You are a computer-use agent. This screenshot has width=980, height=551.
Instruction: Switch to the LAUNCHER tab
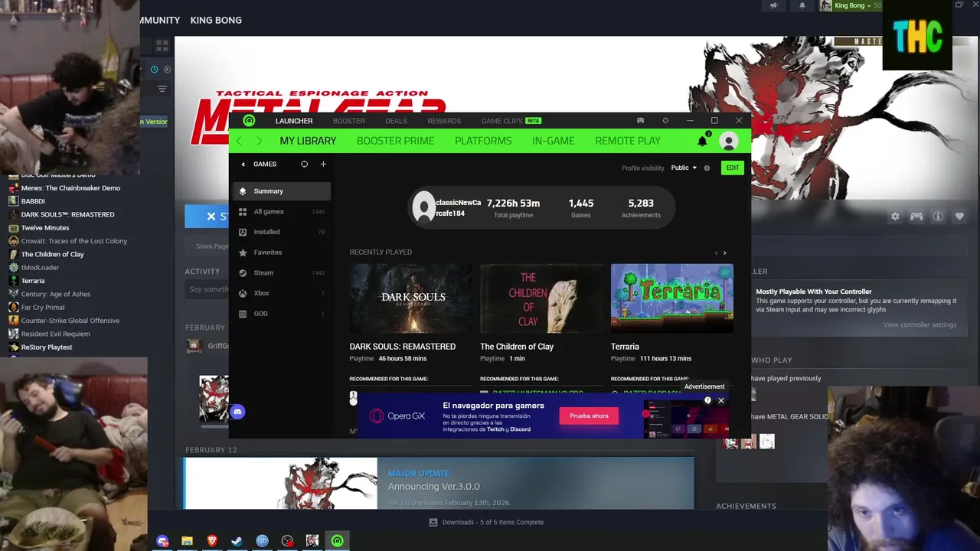294,121
